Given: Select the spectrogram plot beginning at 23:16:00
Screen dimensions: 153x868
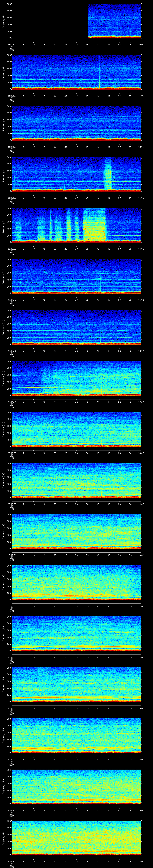Looking at the screenshot, I should [x=77, y=378].
